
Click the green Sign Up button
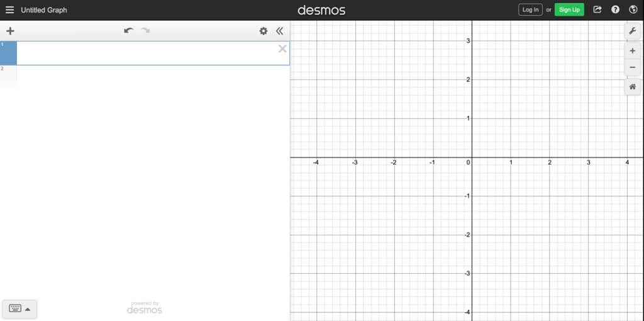click(569, 10)
